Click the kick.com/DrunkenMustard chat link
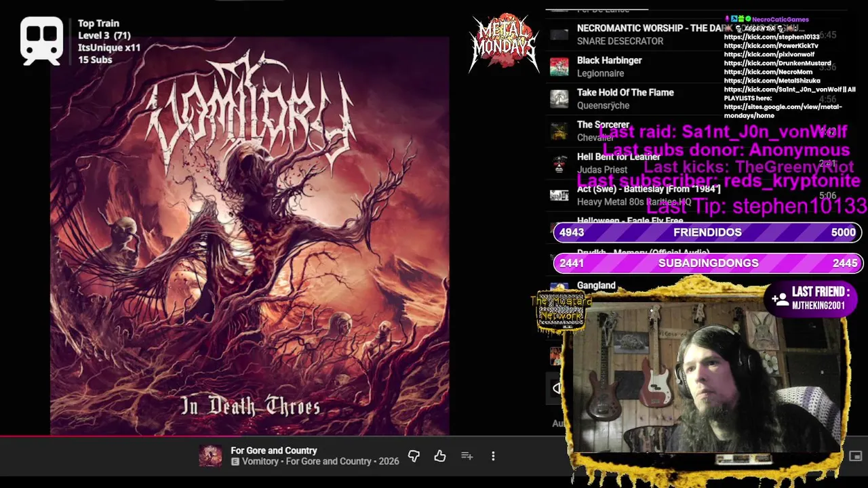This screenshot has width=868, height=488. point(777,63)
